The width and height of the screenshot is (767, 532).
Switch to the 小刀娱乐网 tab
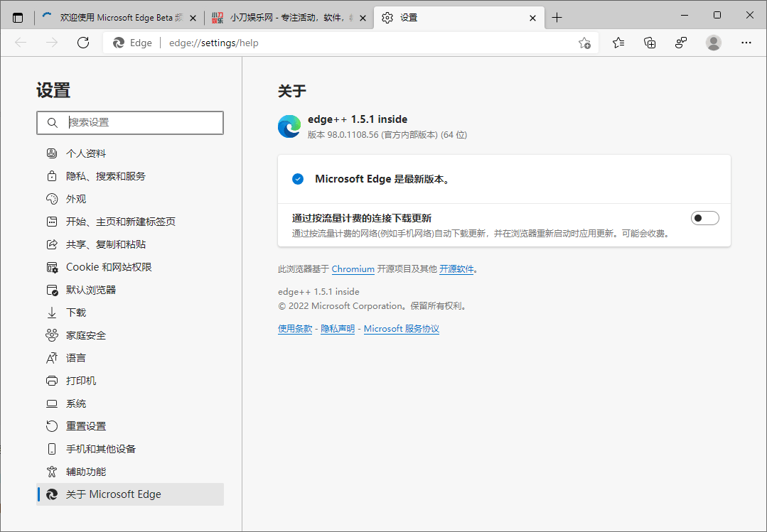pos(289,18)
